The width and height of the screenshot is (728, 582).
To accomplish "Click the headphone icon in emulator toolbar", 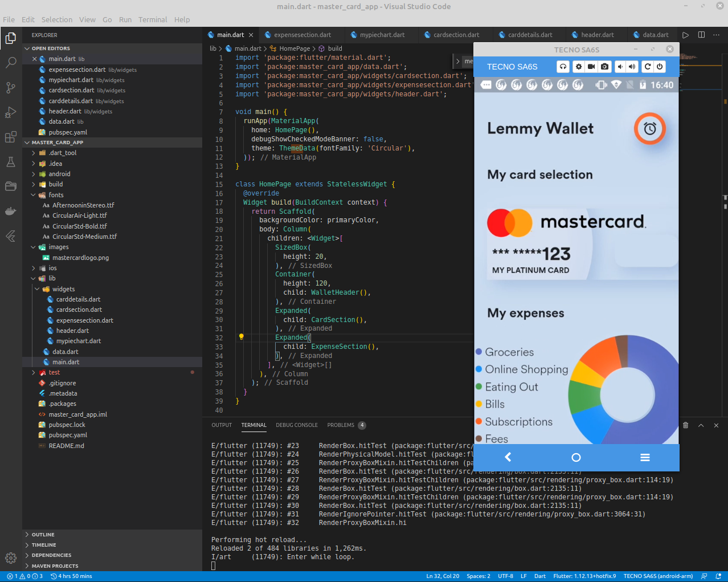I will (x=563, y=67).
